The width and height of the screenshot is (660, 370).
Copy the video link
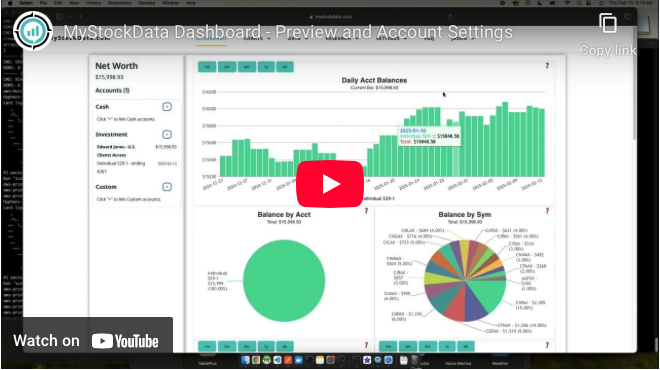pyautogui.click(x=608, y=34)
